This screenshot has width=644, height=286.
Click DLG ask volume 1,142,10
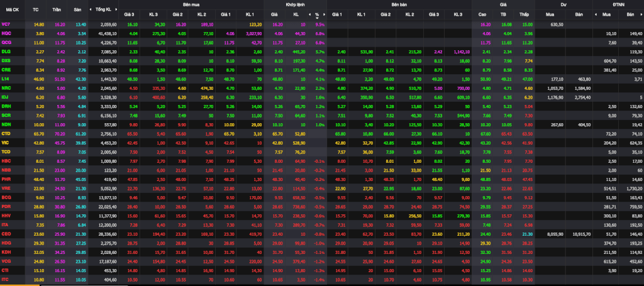tap(461, 52)
